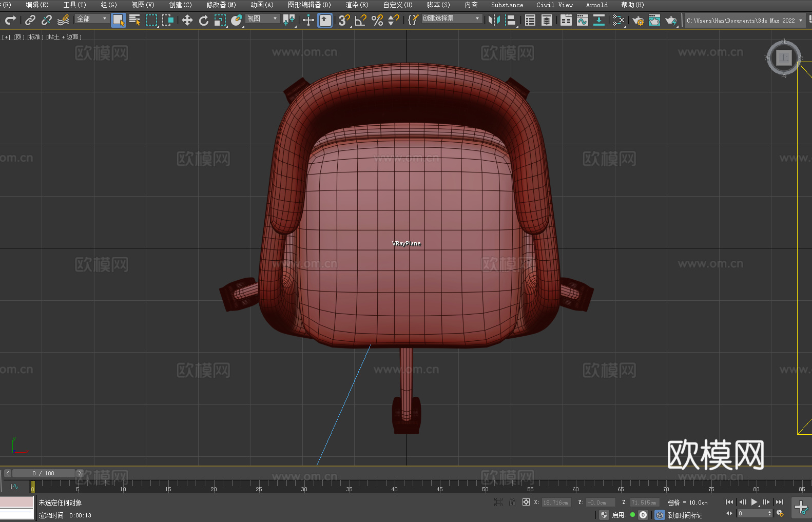812x522 pixels.
Task: Click the [标准] viewport shading label
Action: pos(35,37)
